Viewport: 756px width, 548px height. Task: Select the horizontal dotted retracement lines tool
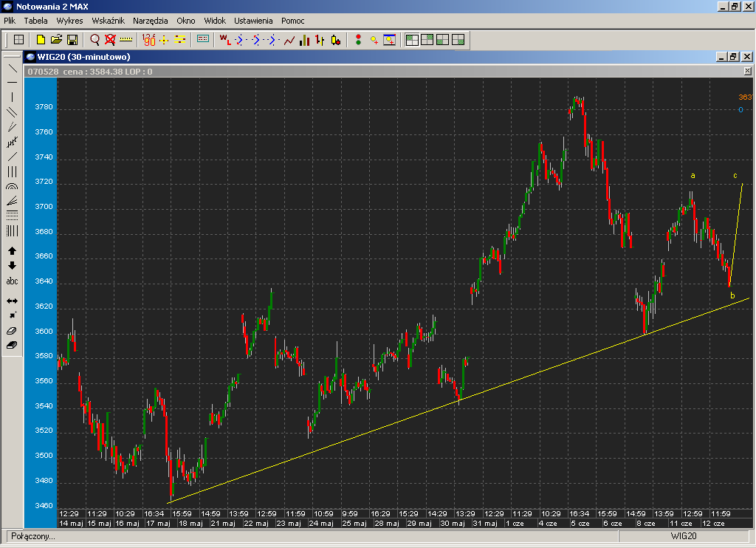click(12, 216)
